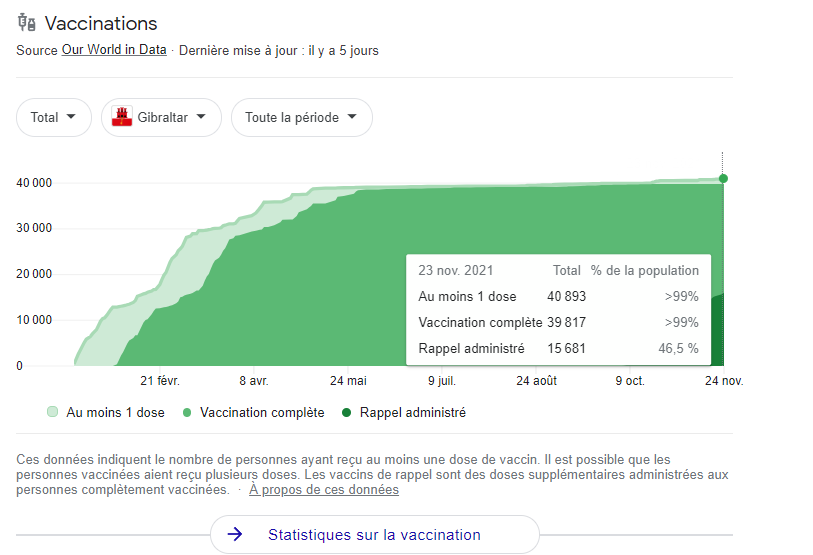Click the light green Au moins 1 dose swatch
The image size is (813, 555).
coord(52,412)
